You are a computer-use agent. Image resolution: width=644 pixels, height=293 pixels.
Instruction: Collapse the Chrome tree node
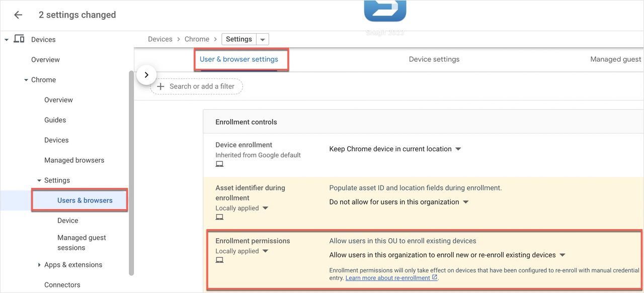[26, 80]
